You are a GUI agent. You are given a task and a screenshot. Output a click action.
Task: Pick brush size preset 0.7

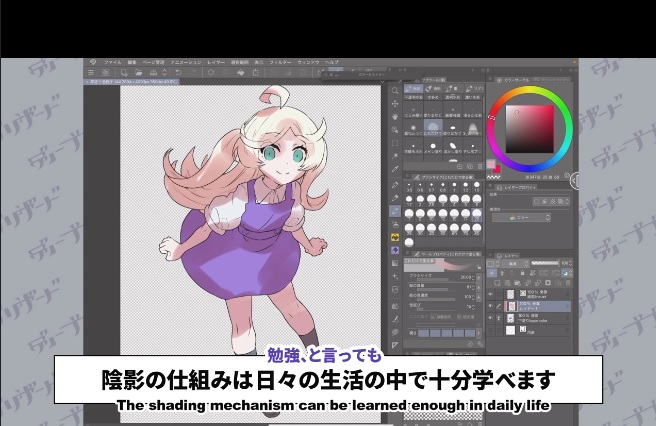pyautogui.click(x=431, y=187)
